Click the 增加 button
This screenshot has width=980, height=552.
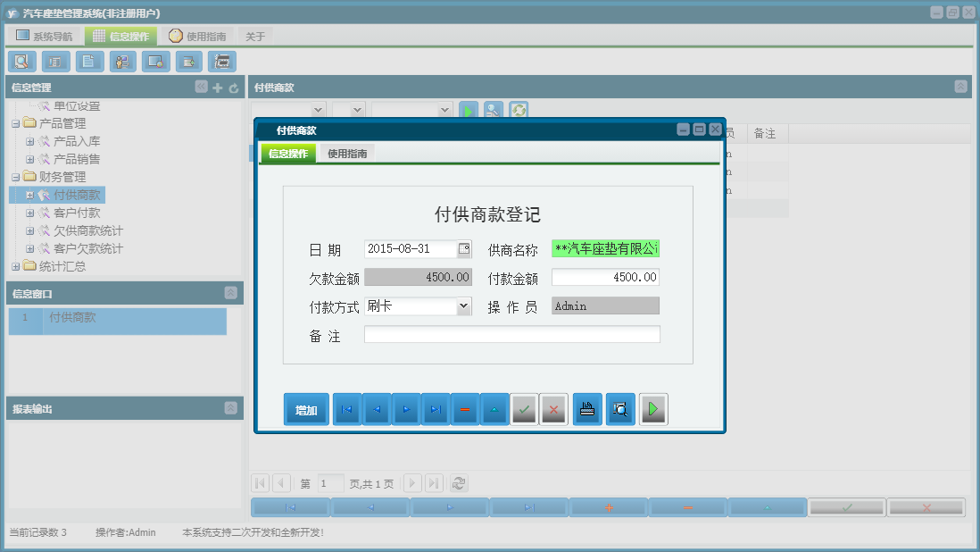pos(306,409)
